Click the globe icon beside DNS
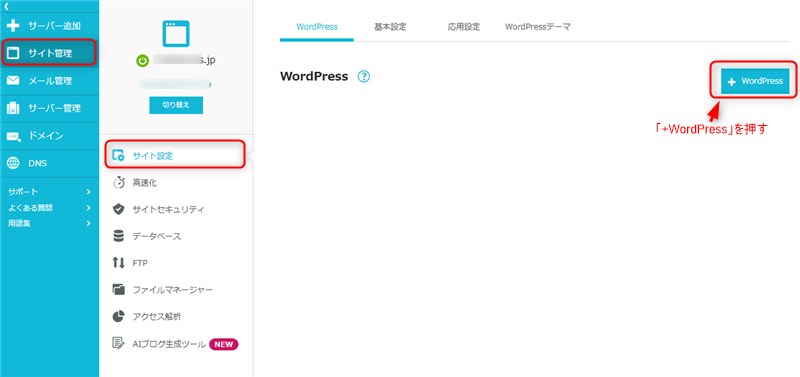 (x=13, y=163)
